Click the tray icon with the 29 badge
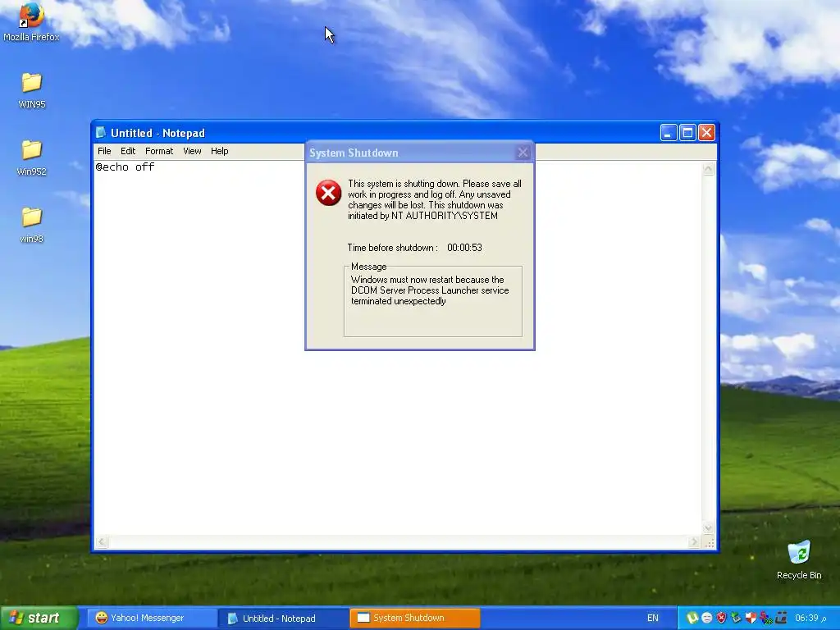The width and height of the screenshot is (840, 630). (766, 619)
